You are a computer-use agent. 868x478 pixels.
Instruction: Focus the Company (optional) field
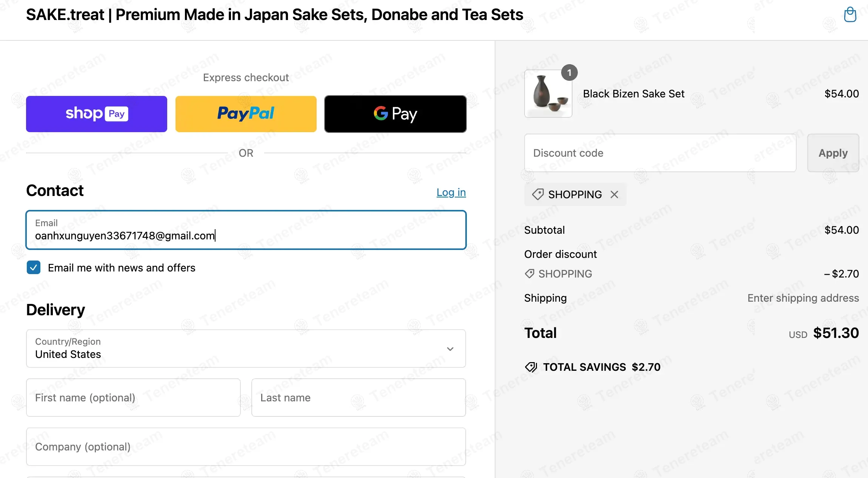pyautogui.click(x=246, y=447)
